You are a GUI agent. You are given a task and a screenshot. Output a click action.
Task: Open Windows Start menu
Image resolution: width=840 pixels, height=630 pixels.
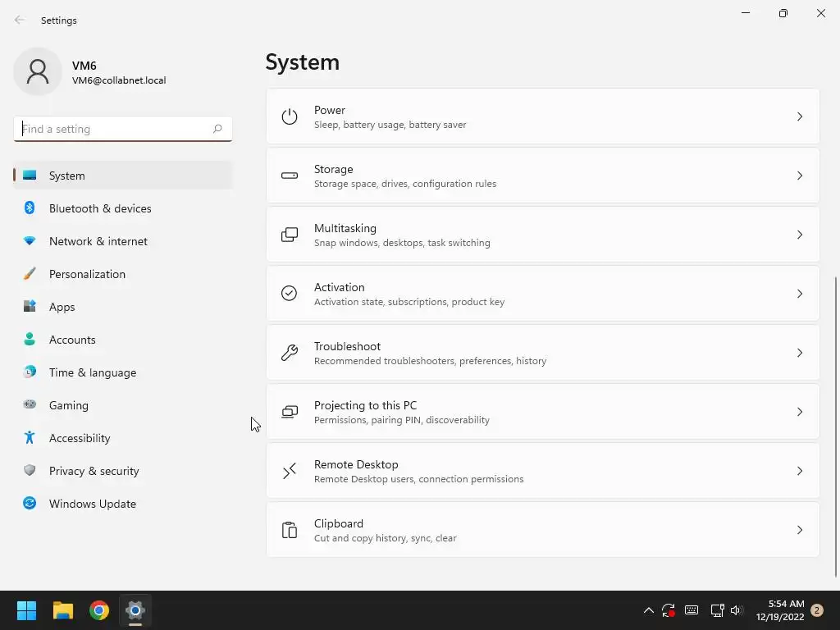[26, 610]
